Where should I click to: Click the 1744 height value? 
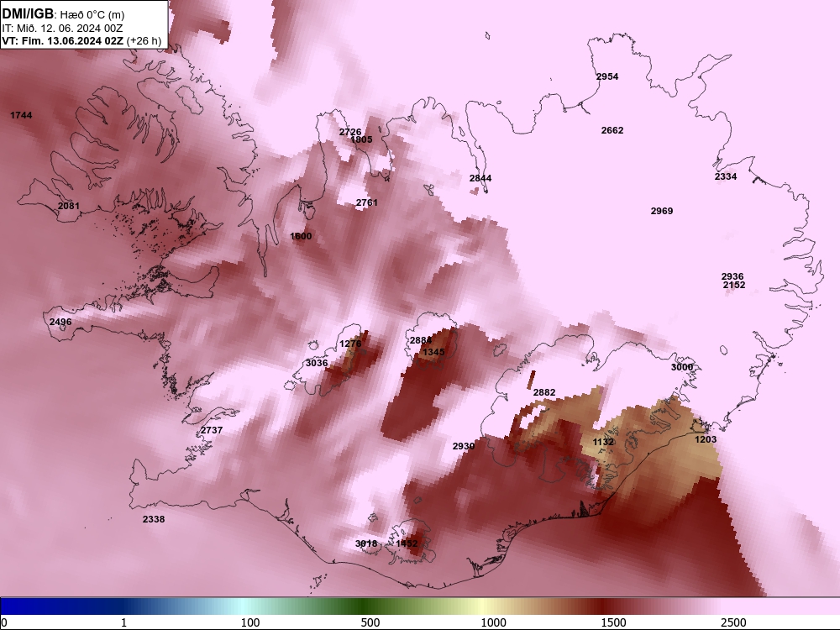(21, 115)
